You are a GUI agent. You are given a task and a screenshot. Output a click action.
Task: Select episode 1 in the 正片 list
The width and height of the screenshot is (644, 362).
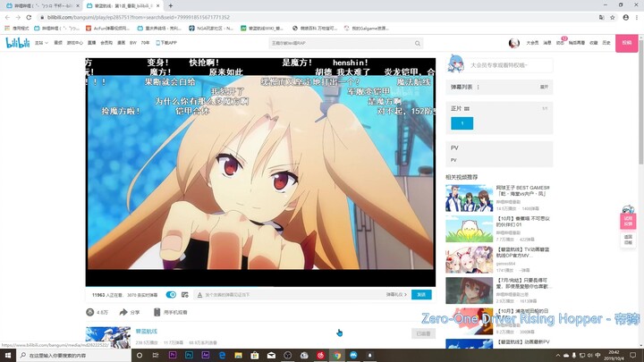click(462, 123)
